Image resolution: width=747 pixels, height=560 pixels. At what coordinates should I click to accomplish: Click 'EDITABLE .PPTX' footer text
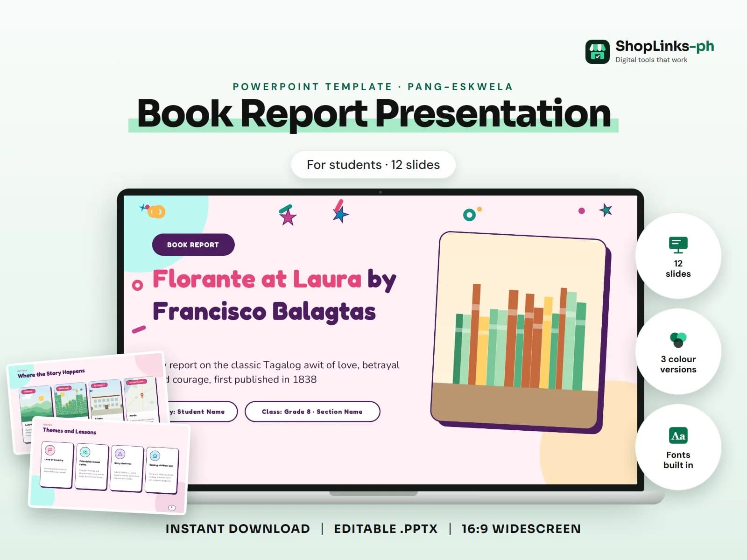pos(386,529)
